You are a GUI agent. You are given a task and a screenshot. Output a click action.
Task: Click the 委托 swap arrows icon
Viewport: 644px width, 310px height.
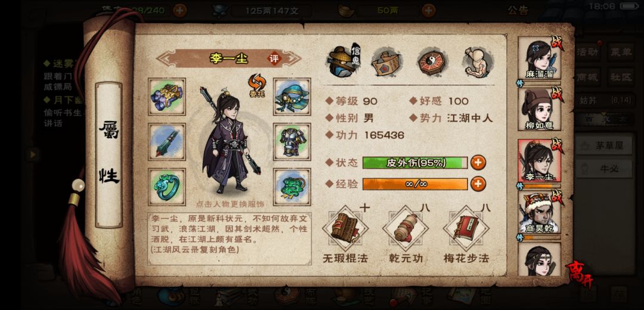click(x=256, y=85)
